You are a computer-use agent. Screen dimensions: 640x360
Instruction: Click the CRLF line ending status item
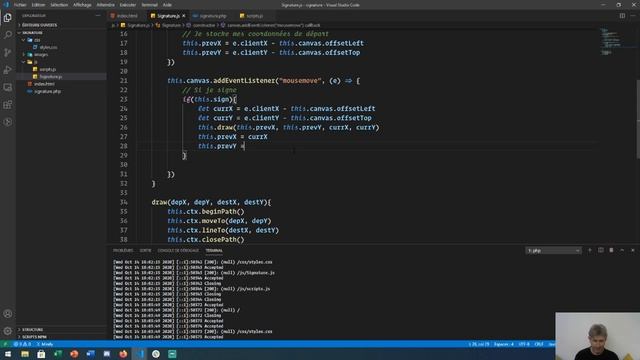click(539, 344)
